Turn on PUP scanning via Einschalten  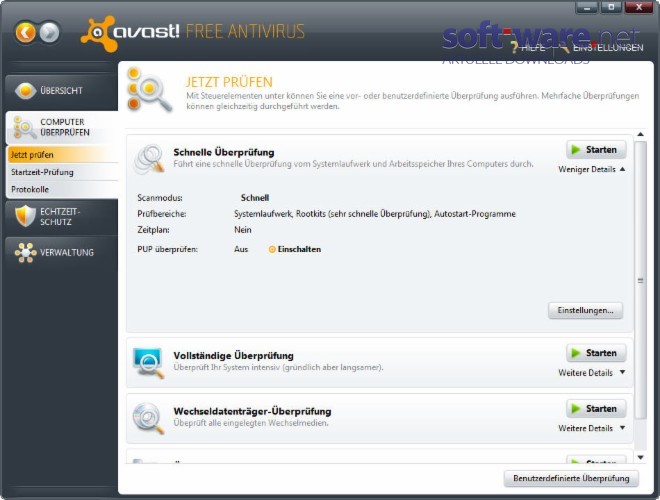pos(299,250)
